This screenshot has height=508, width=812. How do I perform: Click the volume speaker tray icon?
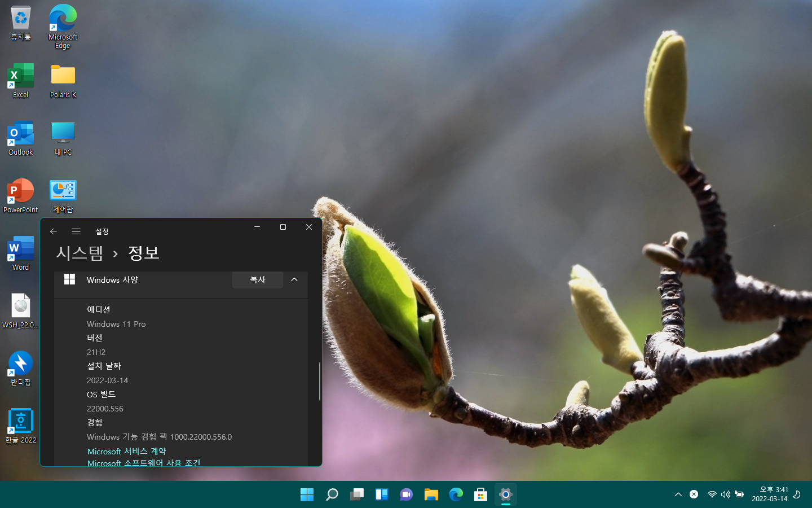[726, 494]
